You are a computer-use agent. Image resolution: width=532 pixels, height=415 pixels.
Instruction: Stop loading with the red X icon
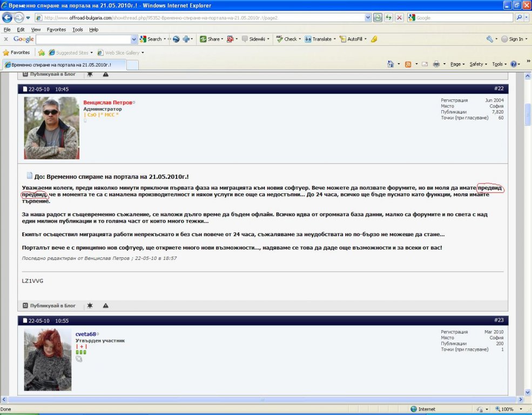coord(399,18)
